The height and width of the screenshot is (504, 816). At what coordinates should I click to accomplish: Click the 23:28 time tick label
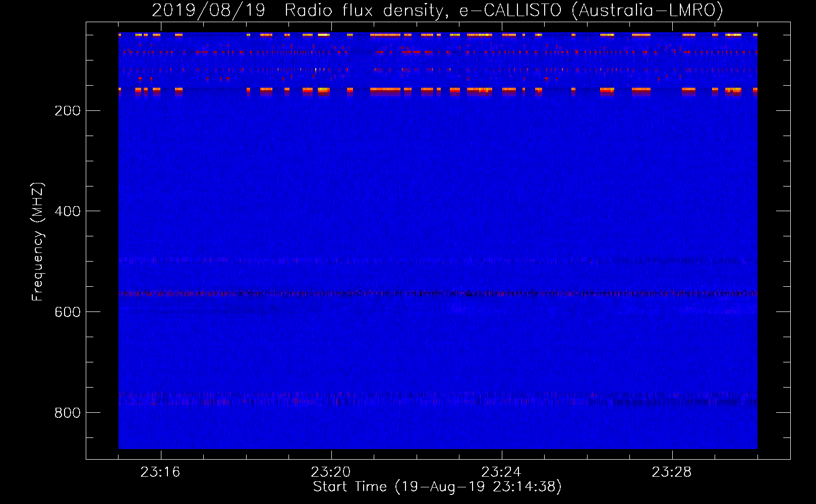pos(671,472)
